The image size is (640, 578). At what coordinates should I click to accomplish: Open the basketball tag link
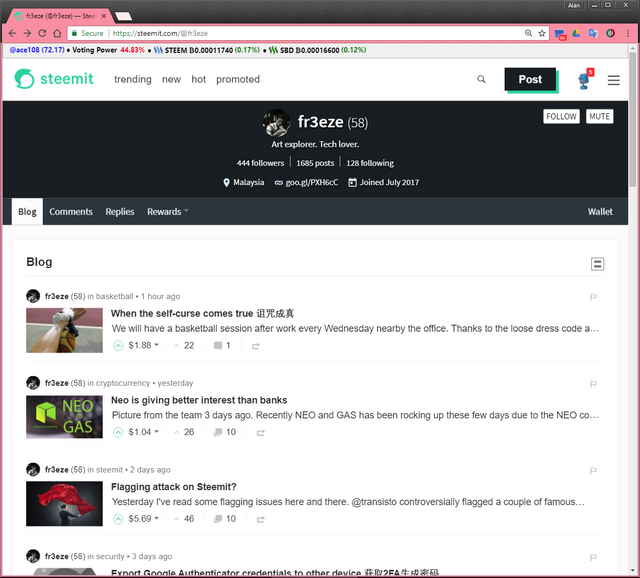(115, 296)
